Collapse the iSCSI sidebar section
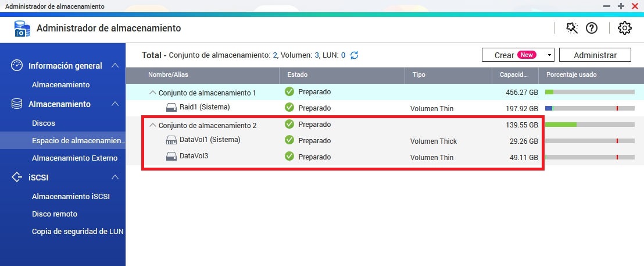The width and height of the screenshot is (644, 266). 115,177
